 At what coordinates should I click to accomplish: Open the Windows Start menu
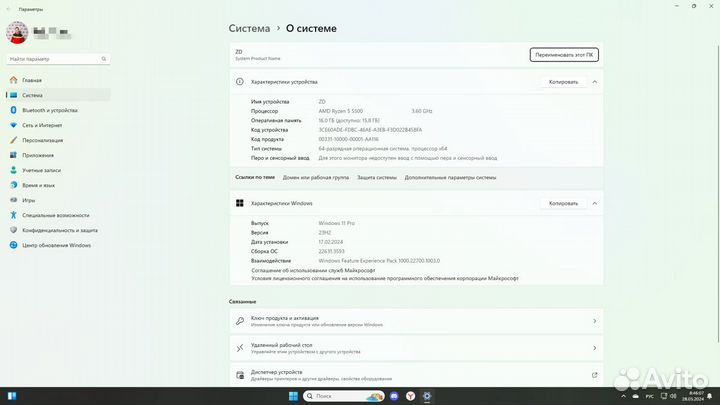293,396
